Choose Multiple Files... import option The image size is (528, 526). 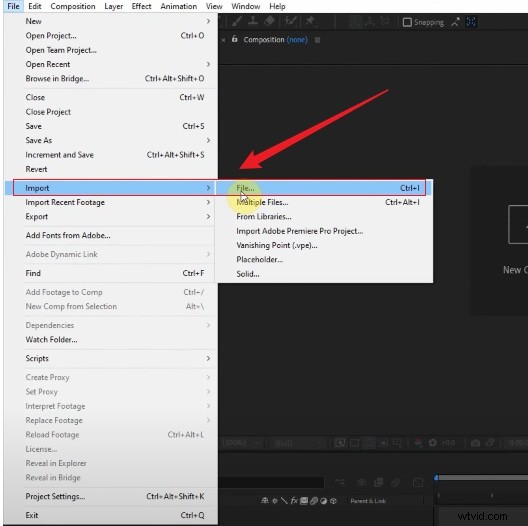click(324, 202)
